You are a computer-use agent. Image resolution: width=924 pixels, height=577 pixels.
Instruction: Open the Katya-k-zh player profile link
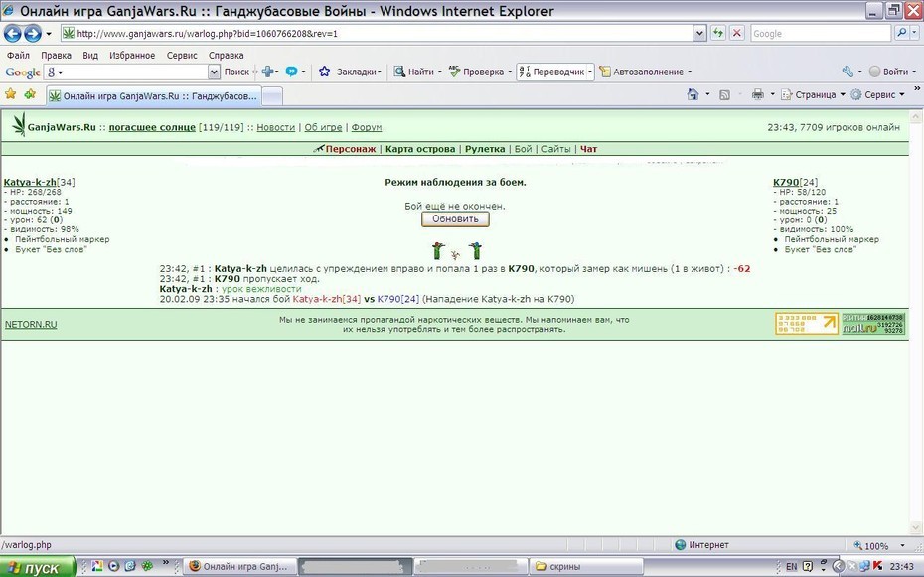coord(30,182)
